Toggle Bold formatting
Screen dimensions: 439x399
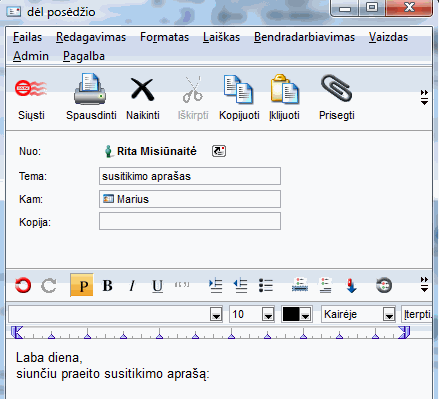pyautogui.click(x=107, y=286)
